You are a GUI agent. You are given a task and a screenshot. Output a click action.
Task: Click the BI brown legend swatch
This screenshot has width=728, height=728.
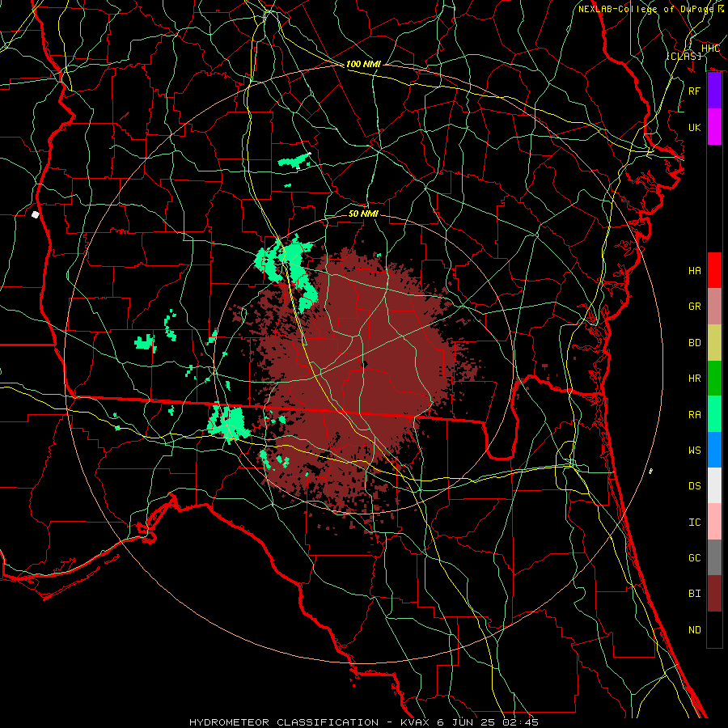click(714, 594)
